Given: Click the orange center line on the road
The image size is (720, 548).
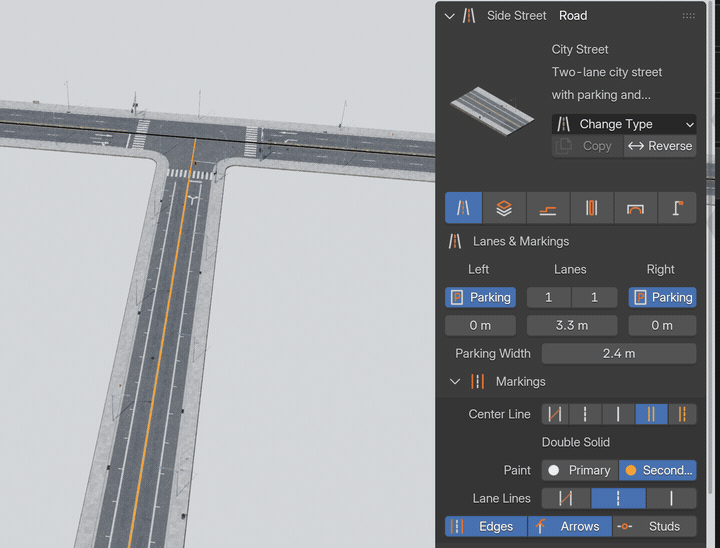Looking at the screenshot, I should [163, 340].
